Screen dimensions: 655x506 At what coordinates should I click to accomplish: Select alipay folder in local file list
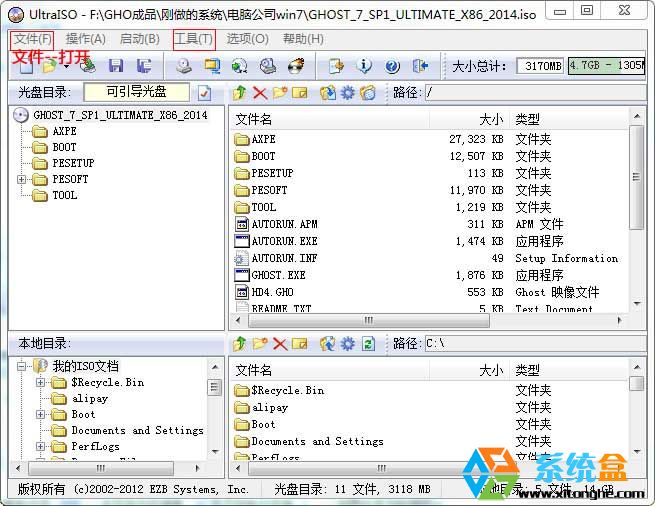click(269, 407)
